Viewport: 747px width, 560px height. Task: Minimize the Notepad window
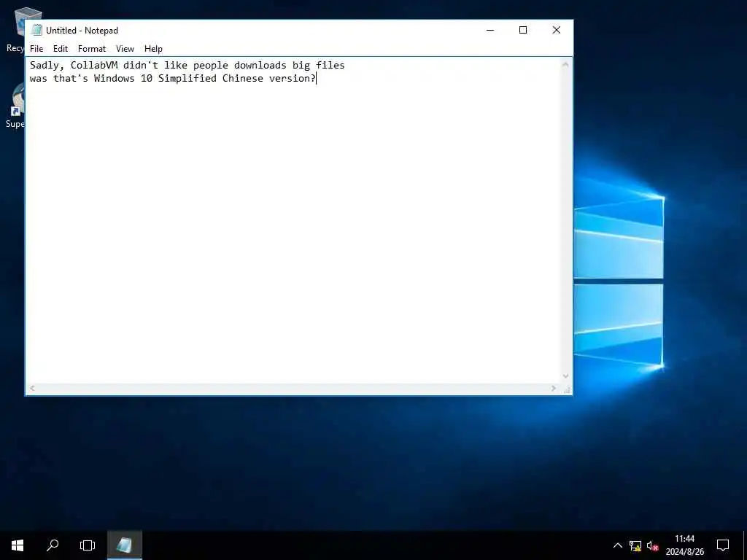point(490,30)
